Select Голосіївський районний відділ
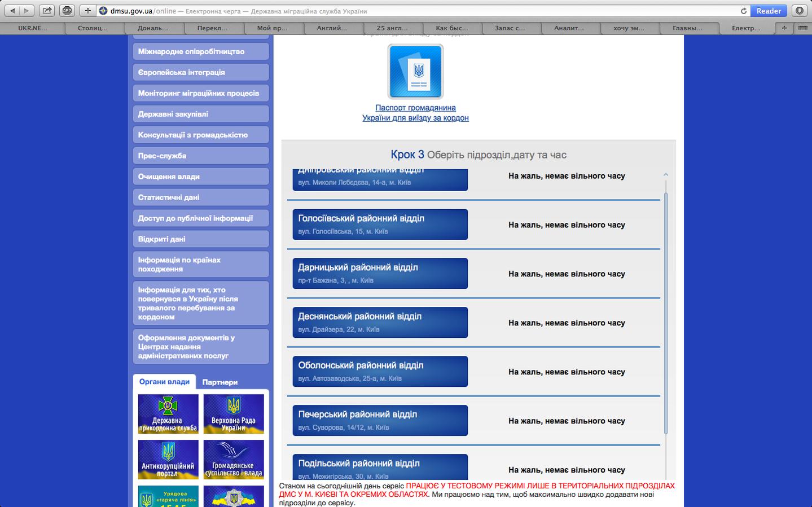Image resolution: width=812 pixels, height=507 pixels. pyautogui.click(x=380, y=224)
